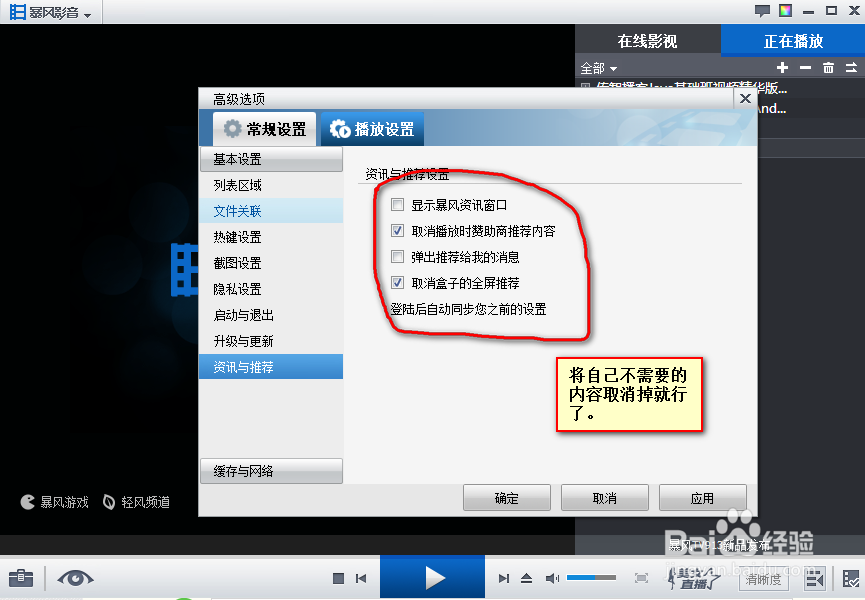The height and width of the screenshot is (600, 865).
Task: Open the 截图设置 settings page
Action: click(271, 263)
